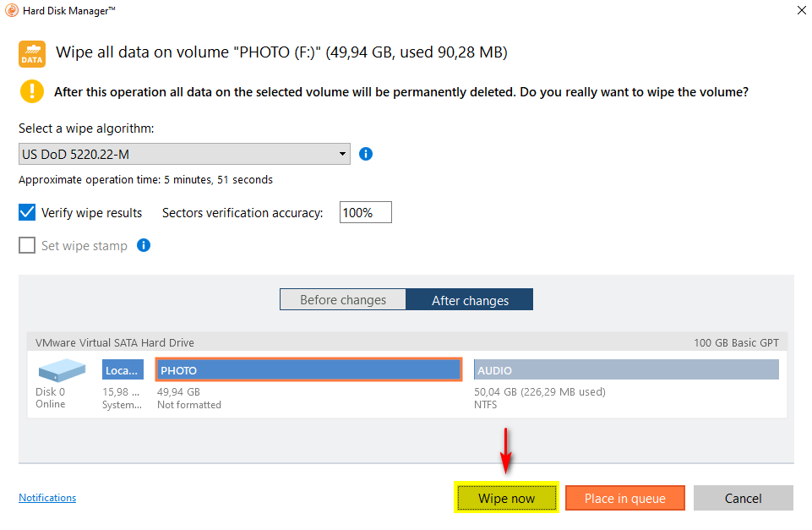Click Place in queue button

pos(624,498)
